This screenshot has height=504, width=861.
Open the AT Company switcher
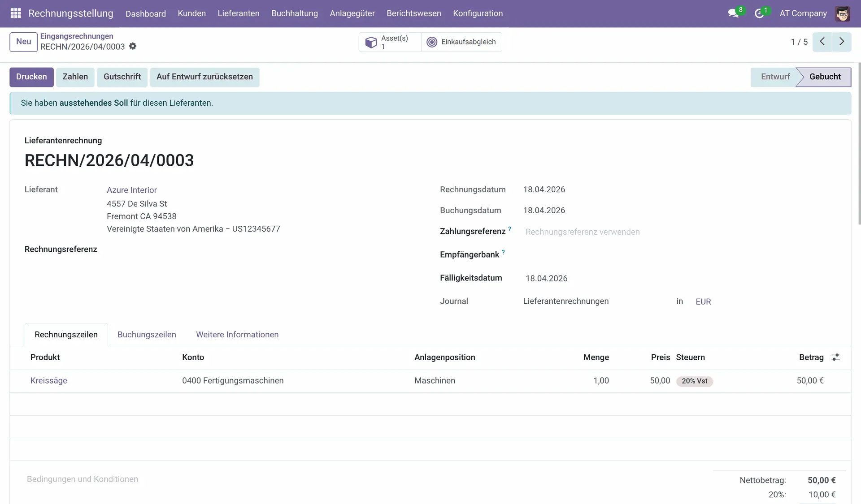[803, 13]
